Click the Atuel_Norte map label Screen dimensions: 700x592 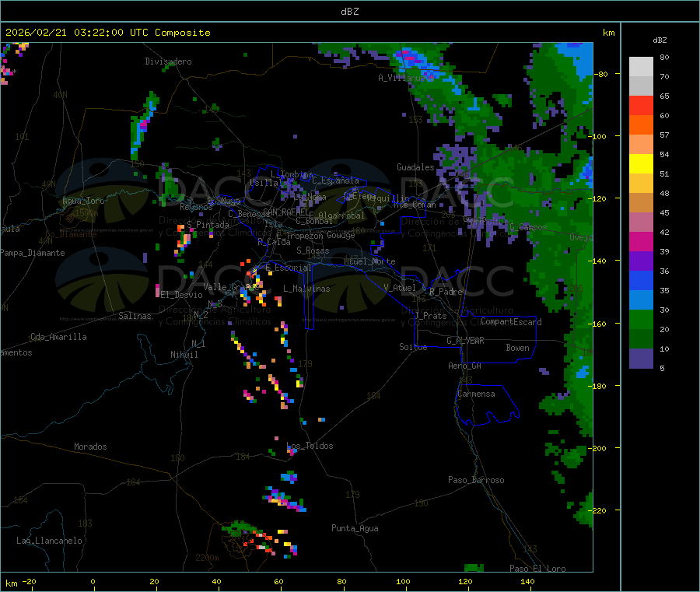point(369,261)
